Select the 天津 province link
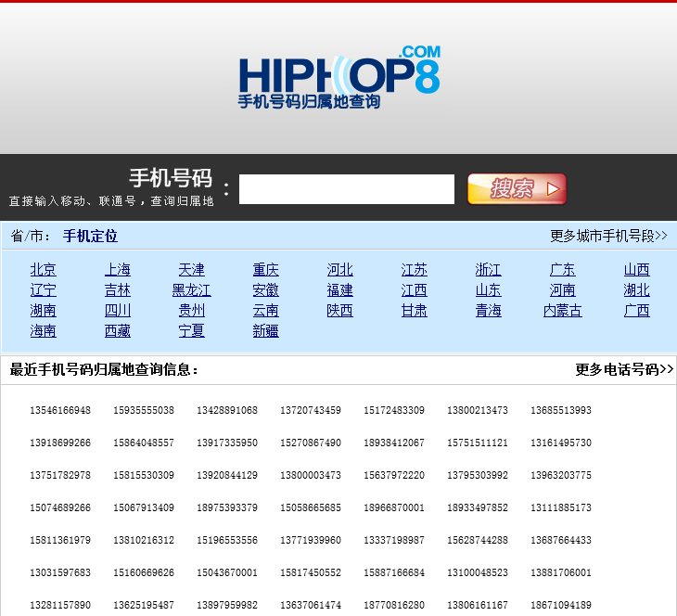The height and width of the screenshot is (616, 677). 192,270
